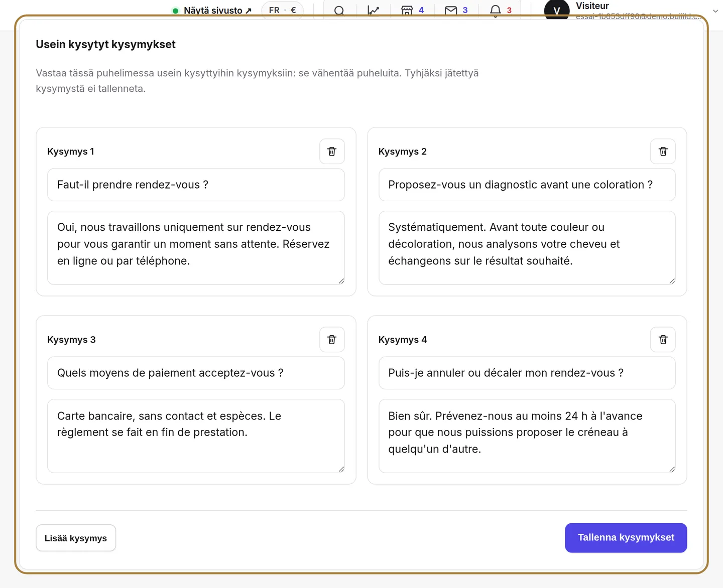Focus the "Puis-je annuler ou décaler" question field
This screenshot has width=723, height=588.
pyautogui.click(x=527, y=373)
